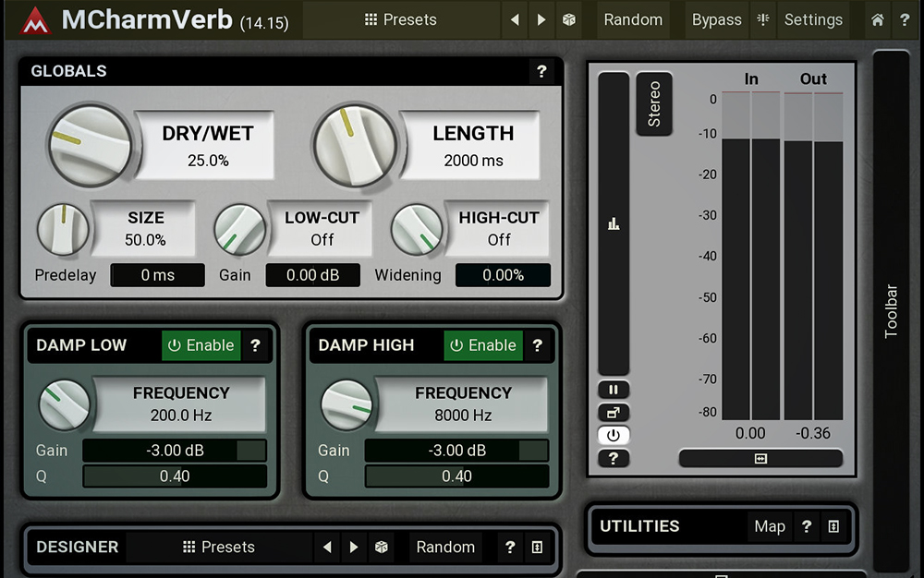Enable the DAMP LOW filter
Image resolution: width=924 pixels, height=578 pixels.
click(201, 345)
